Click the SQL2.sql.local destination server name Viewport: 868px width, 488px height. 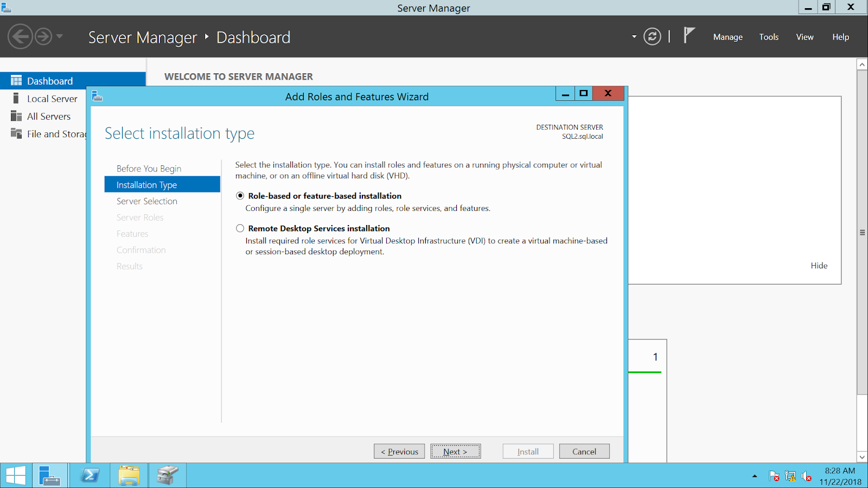coord(583,137)
